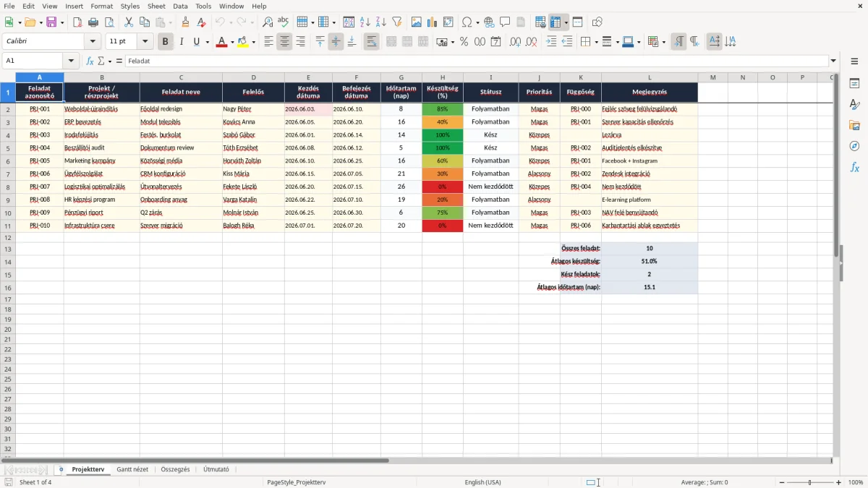Click the red Font Color swatch
This screenshot has height=488, width=868.
[222, 42]
